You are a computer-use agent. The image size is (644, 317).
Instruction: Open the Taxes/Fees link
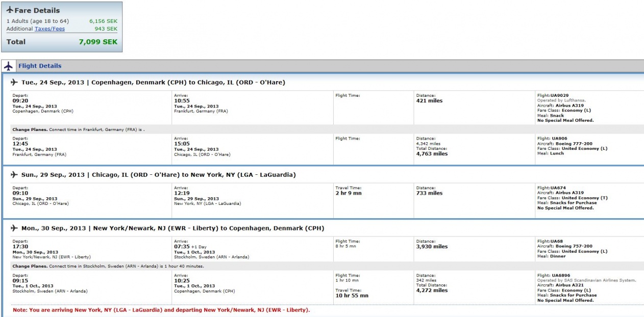pos(49,29)
